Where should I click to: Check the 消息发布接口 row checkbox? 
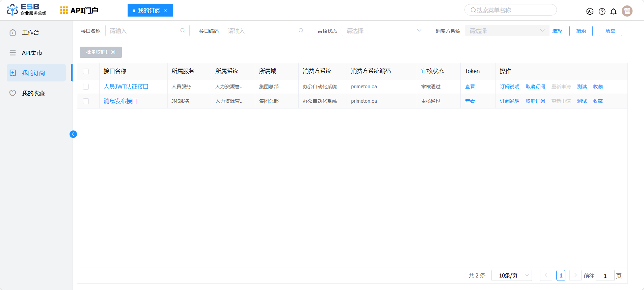point(86,101)
